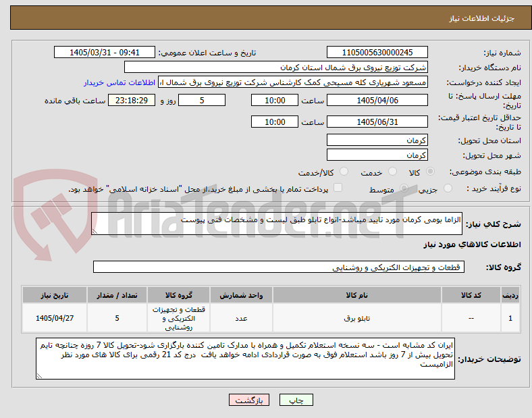The image size is (532, 418).
Task: Click the کد کالا column header
Action: (x=471, y=295)
